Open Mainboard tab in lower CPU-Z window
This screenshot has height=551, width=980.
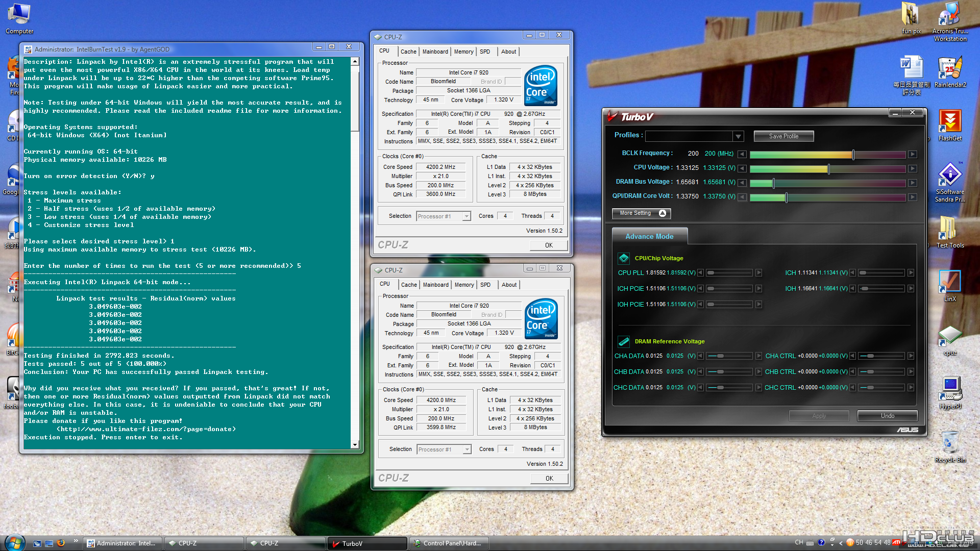coord(435,285)
